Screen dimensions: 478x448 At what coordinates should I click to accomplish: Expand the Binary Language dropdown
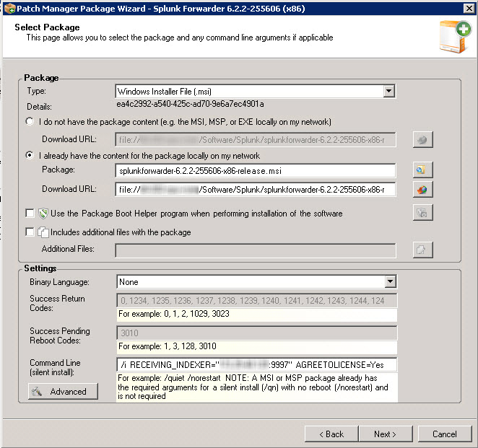click(x=390, y=281)
